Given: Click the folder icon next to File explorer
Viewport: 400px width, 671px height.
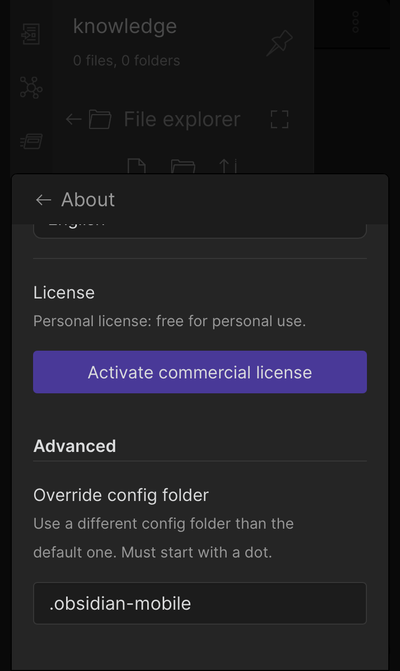Looking at the screenshot, I should pos(100,119).
